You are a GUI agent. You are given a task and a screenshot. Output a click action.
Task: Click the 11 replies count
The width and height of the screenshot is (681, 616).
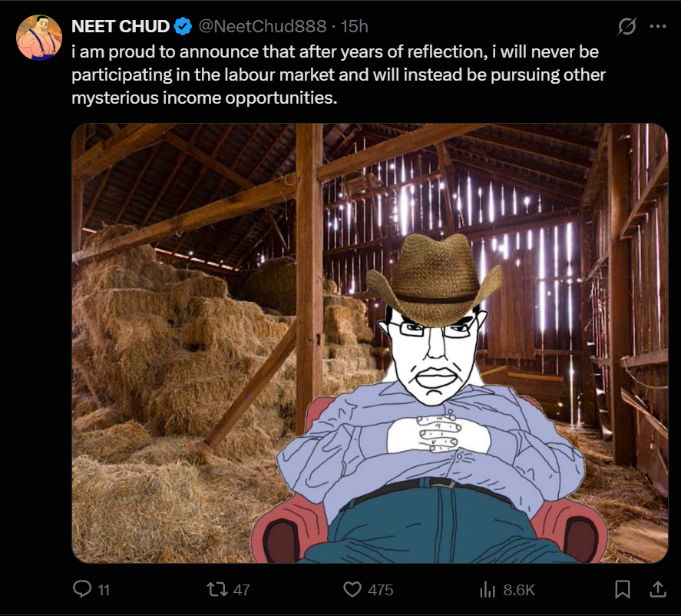pyautogui.click(x=104, y=590)
